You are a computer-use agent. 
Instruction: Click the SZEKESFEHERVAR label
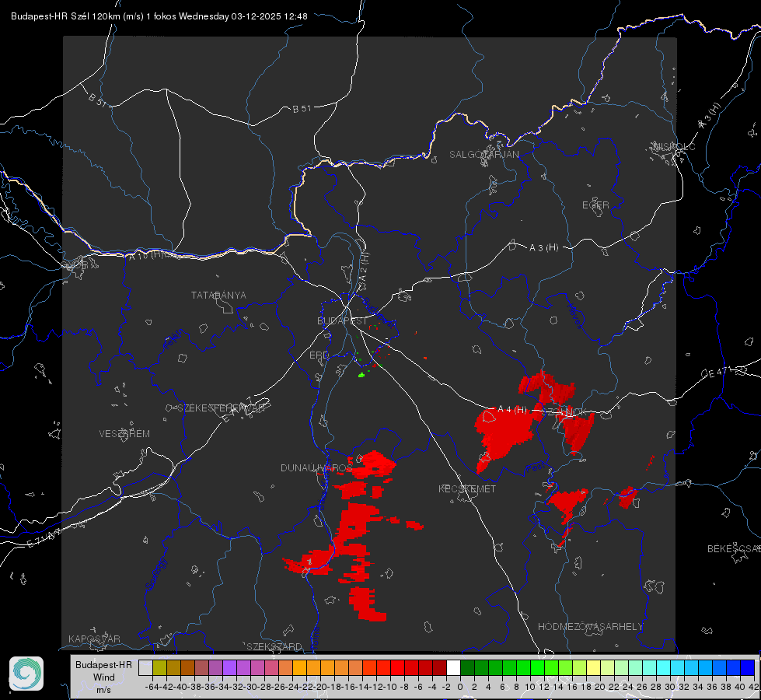pos(222,408)
